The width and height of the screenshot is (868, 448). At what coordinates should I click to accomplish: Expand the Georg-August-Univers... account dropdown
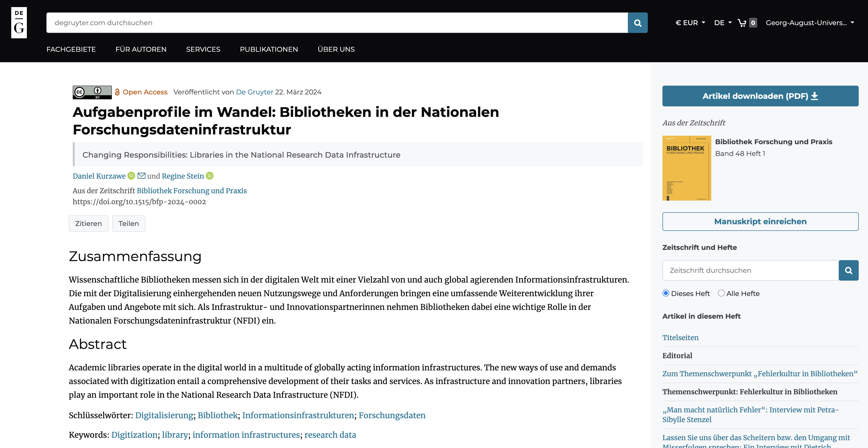[809, 22]
